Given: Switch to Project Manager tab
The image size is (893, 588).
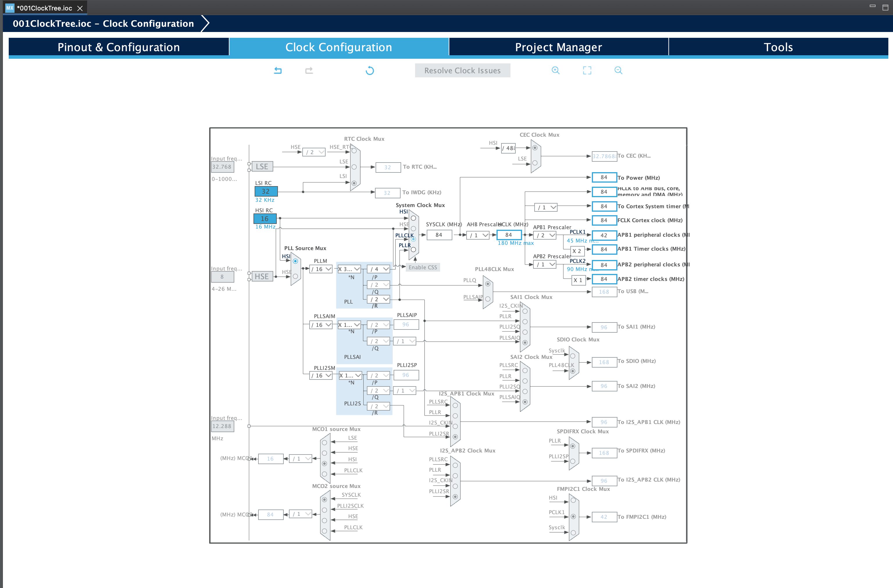Looking at the screenshot, I should point(559,47).
